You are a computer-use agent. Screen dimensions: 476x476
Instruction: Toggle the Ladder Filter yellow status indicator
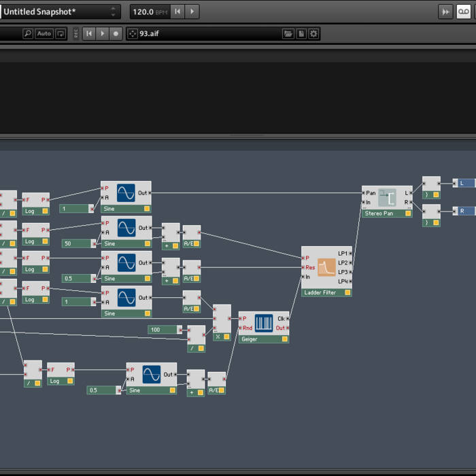pyautogui.click(x=347, y=292)
